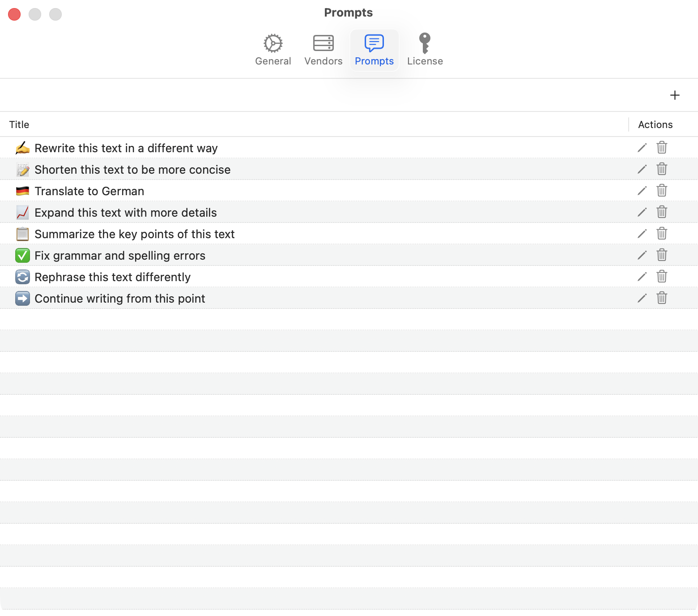Open the Vendors settings tab

pyautogui.click(x=323, y=49)
